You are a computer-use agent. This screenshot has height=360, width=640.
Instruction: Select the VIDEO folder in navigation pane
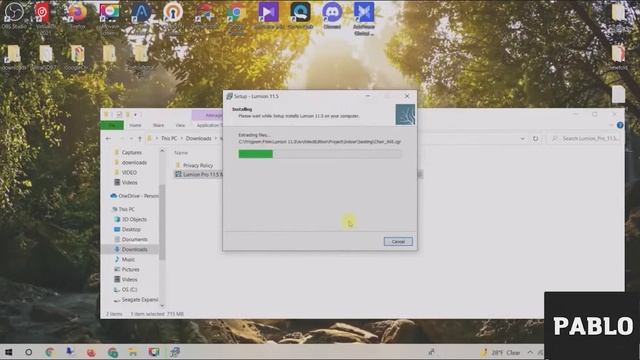[x=129, y=172]
